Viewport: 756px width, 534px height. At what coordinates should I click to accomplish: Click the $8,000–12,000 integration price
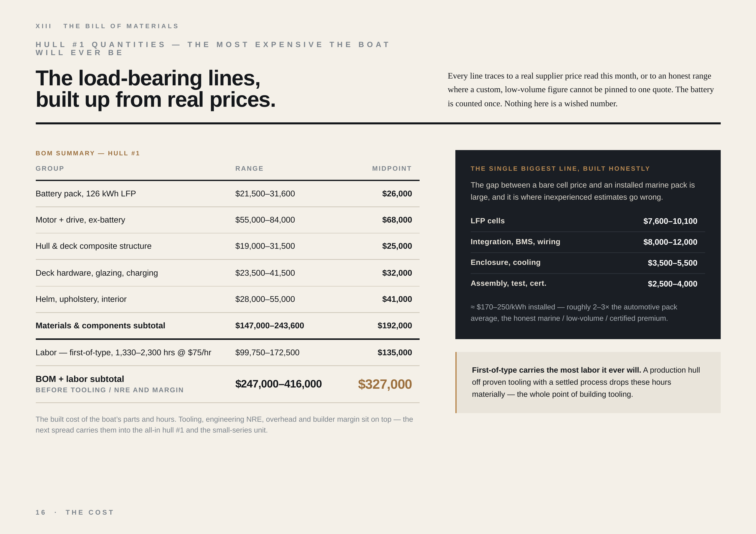[x=670, y=242]
